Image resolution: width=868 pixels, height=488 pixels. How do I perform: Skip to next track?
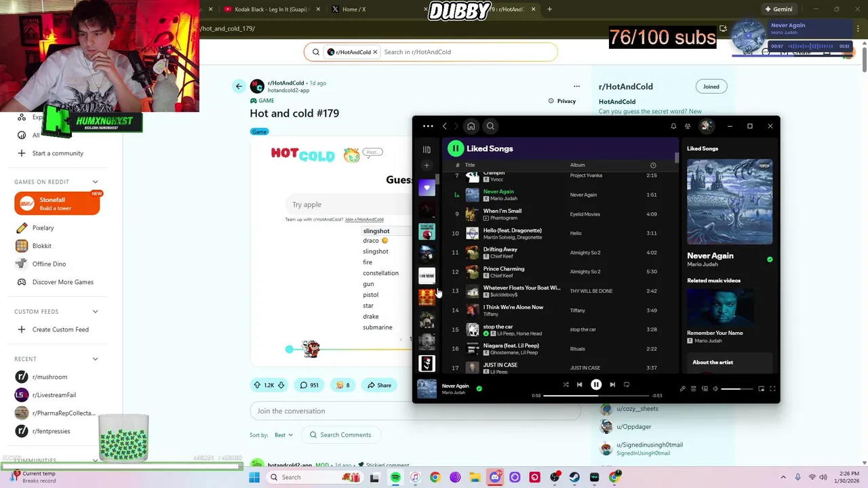[612, 385]
